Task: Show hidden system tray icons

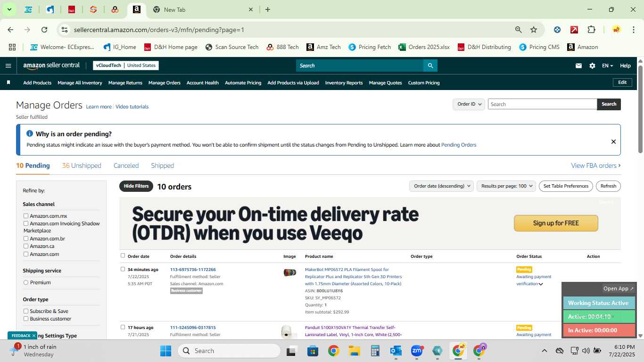Action: point(545,351)
